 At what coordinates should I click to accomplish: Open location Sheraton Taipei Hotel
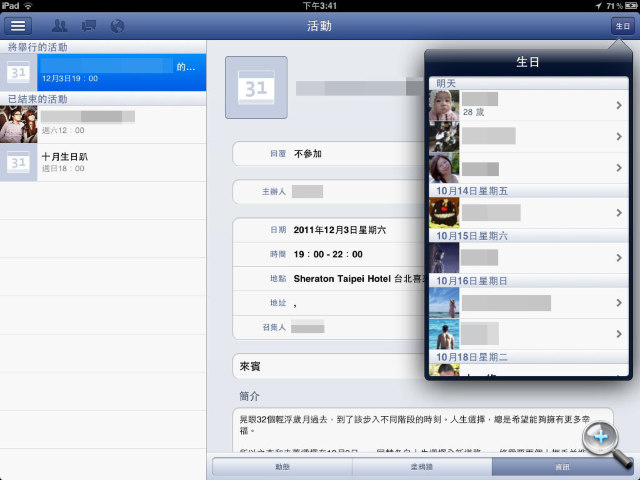329,278
